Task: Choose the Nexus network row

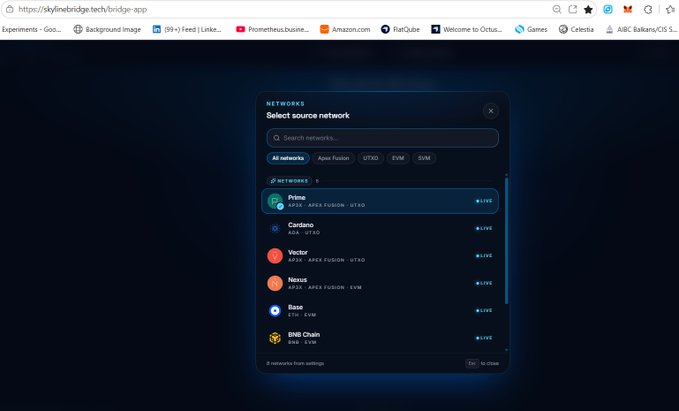Action: (x=380, y=283)
